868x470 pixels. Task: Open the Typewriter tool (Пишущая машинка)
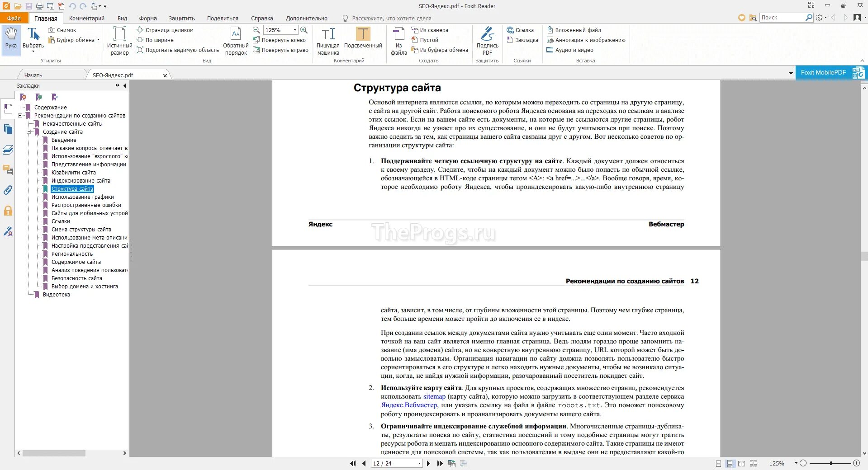pos(329,40)
